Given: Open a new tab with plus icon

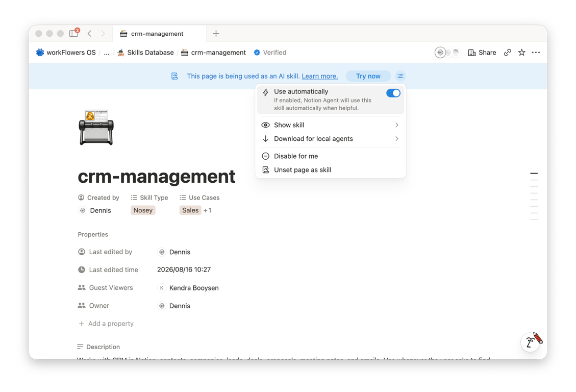Looking at the screenshot, I should [216, 33].
